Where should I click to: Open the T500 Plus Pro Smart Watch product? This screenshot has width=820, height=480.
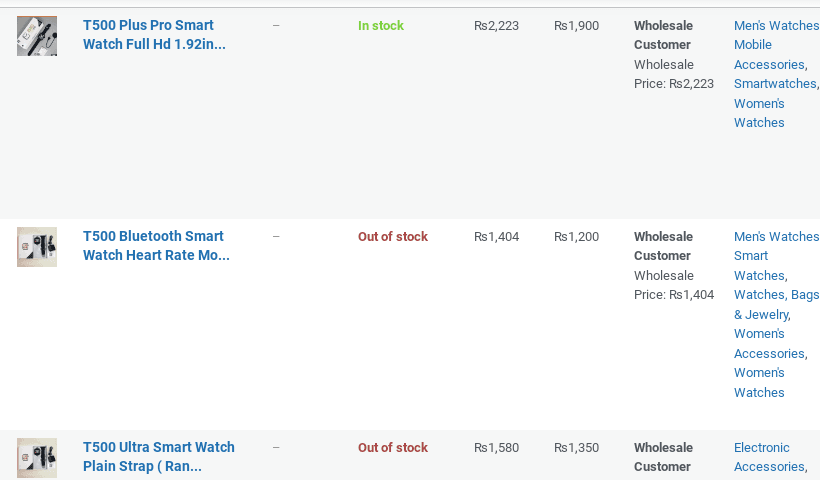153,35
